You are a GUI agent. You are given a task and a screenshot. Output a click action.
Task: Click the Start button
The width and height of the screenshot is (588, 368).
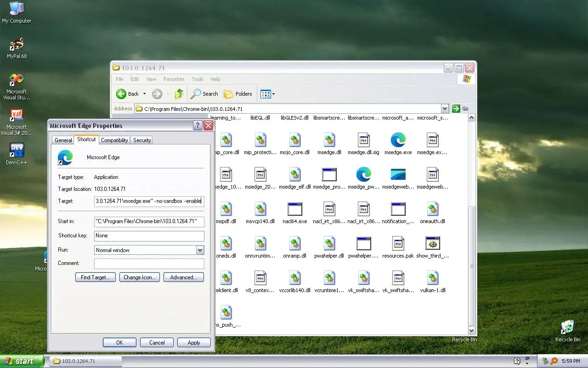point(22,361)
